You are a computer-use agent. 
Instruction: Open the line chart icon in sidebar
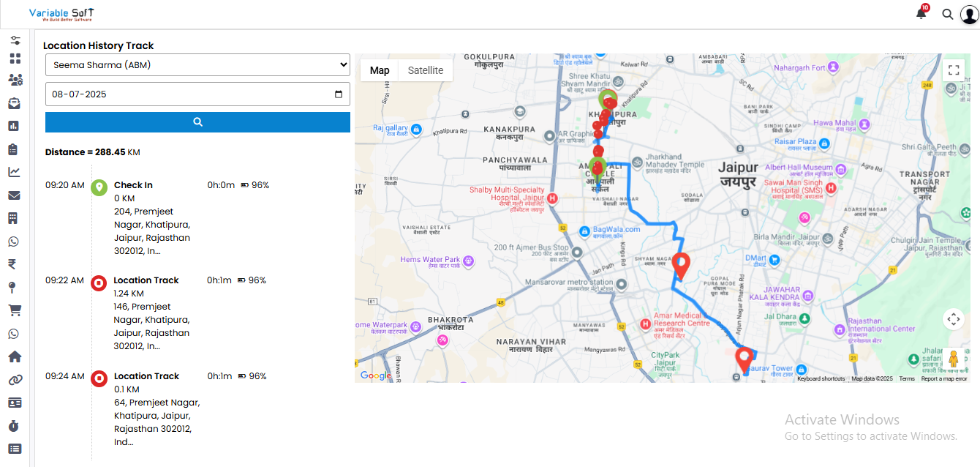point(14,172)
